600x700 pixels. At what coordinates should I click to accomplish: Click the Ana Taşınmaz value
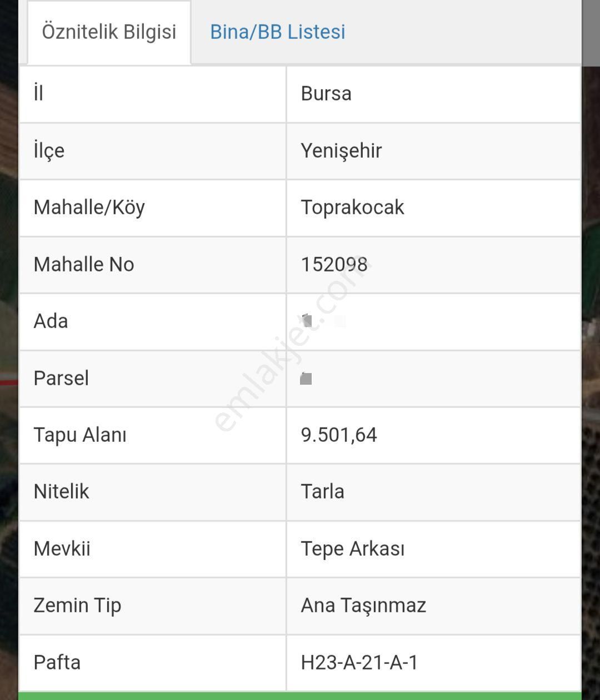(x=363, y=605)
